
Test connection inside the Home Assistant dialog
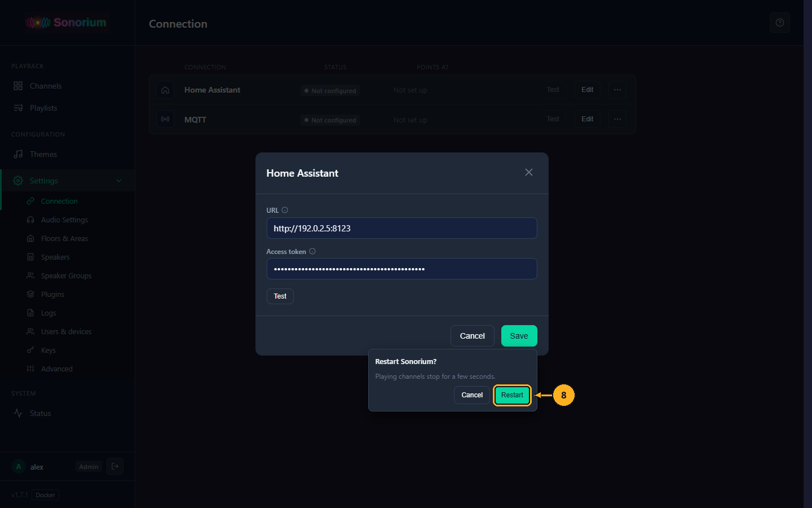(x=280, y=296)
